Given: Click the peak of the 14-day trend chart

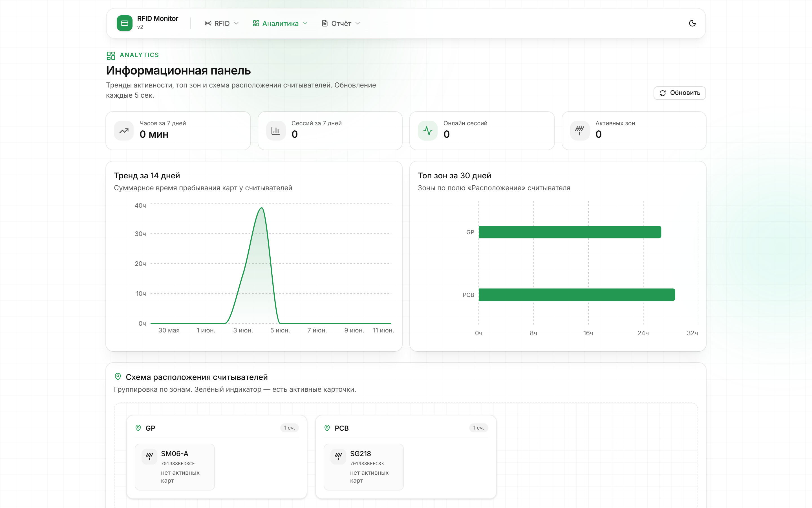Looking at the screenshot, I should click(x=262, y=208).
